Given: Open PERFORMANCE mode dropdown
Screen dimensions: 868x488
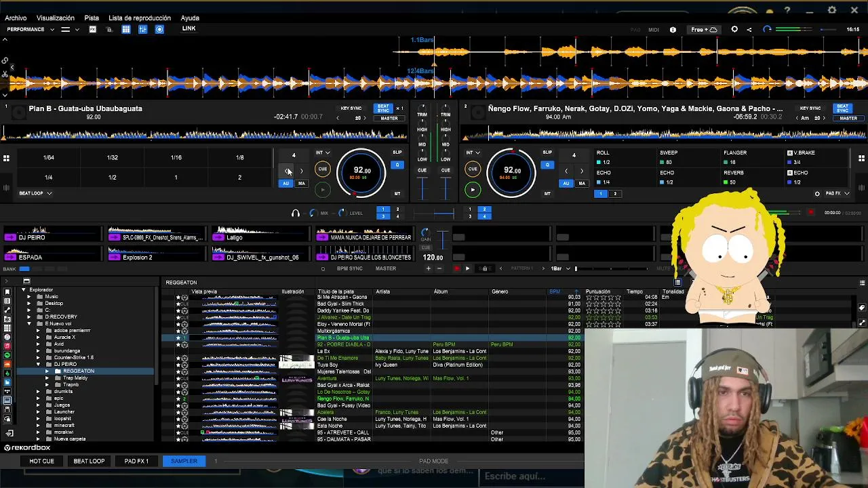Looking at the screenshot, I should click(30, 30).
